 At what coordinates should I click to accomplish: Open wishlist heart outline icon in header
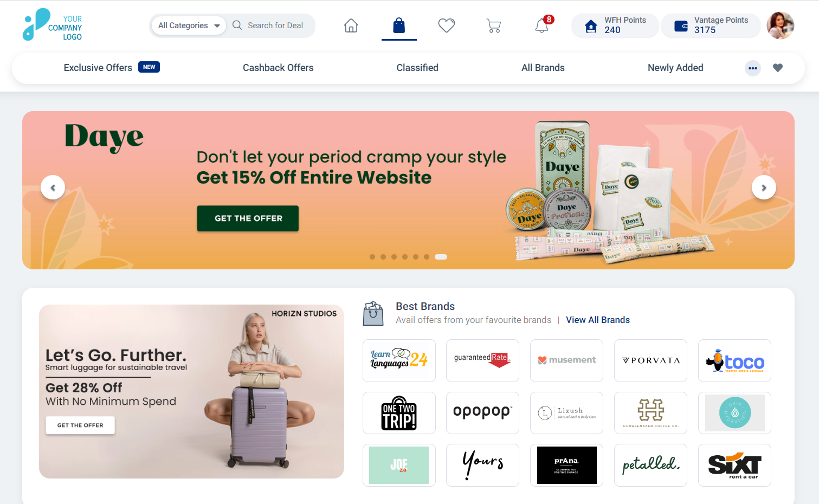click(x=447, y=25)
